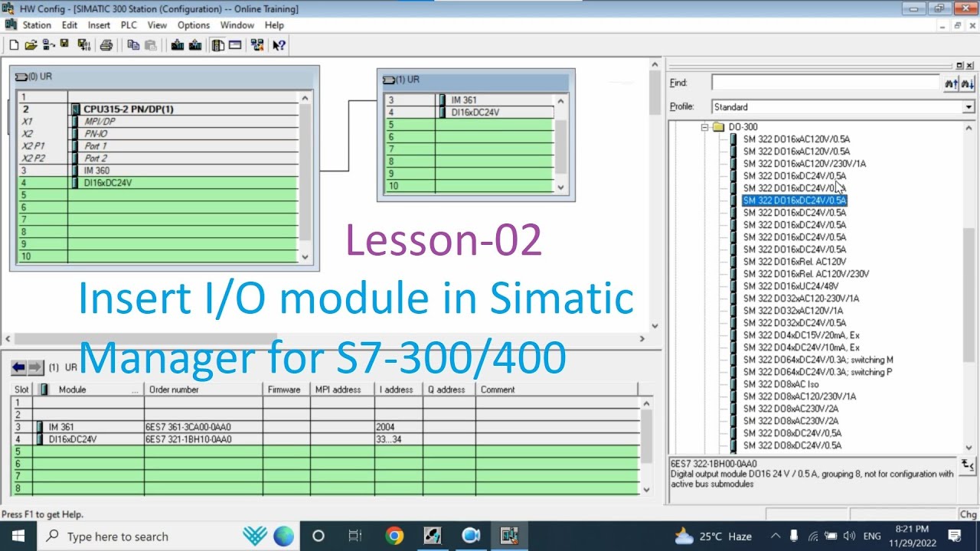Click the Print toolbar icon
Screen dimensions: 980x551
(x=106, y=45)
